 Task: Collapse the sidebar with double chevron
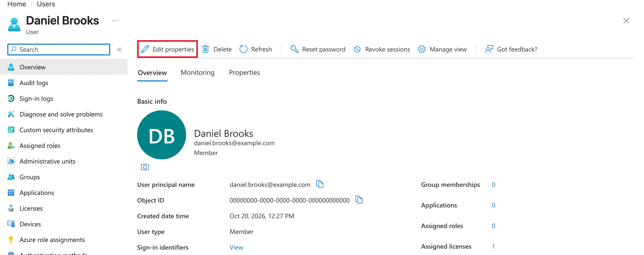coord(119,50)
